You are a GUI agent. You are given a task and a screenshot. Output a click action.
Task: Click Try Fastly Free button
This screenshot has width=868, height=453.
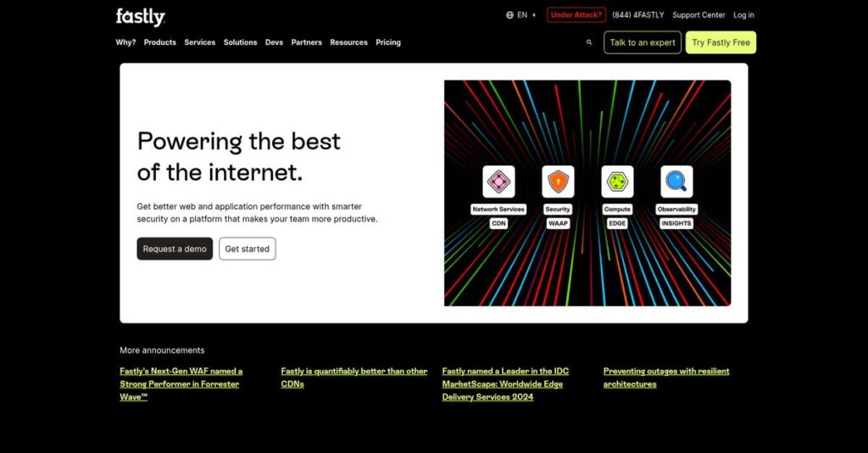(x=721, y=42)
